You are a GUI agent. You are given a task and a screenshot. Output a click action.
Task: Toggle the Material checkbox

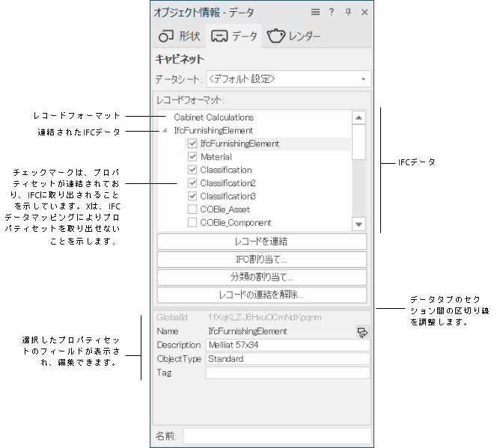pyautogui.click(x=192, y=156)
